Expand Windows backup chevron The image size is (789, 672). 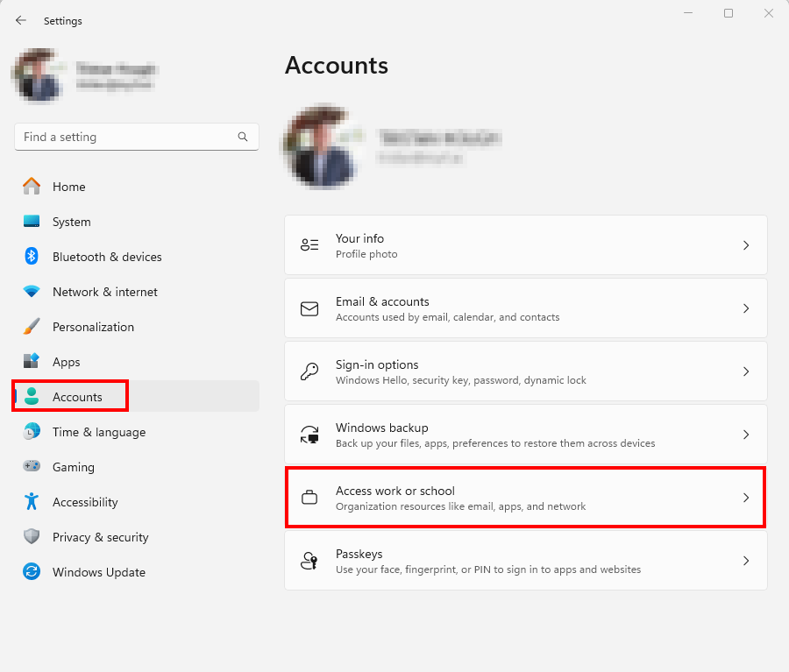(746, 435)
